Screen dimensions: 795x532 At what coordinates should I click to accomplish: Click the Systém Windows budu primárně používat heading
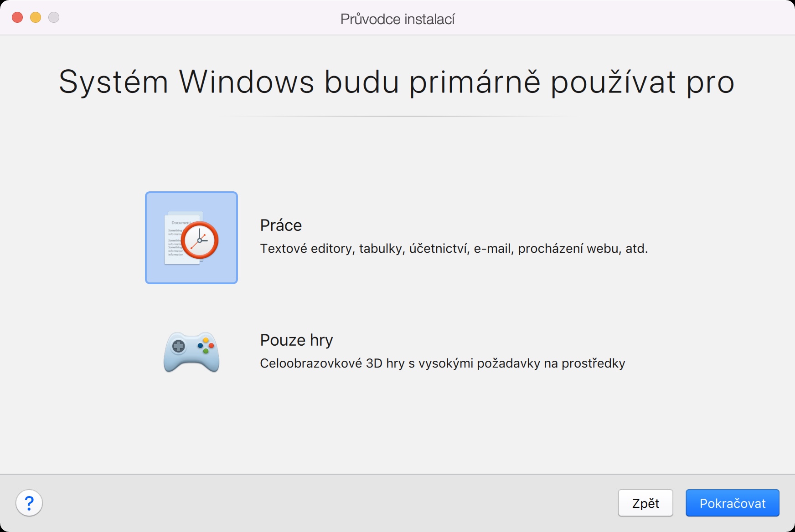click(397, 82)
